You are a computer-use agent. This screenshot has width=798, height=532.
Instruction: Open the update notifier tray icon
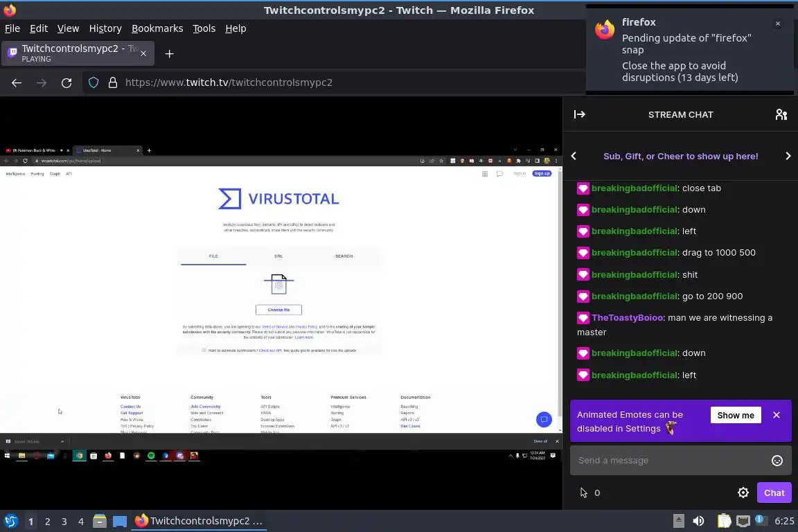click(760, 520)
